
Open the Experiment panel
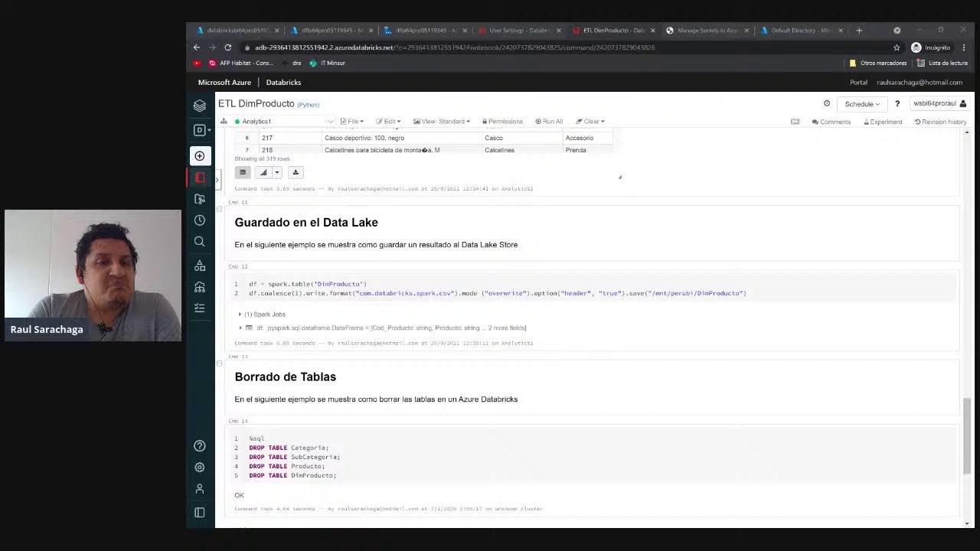coord(883,122)
